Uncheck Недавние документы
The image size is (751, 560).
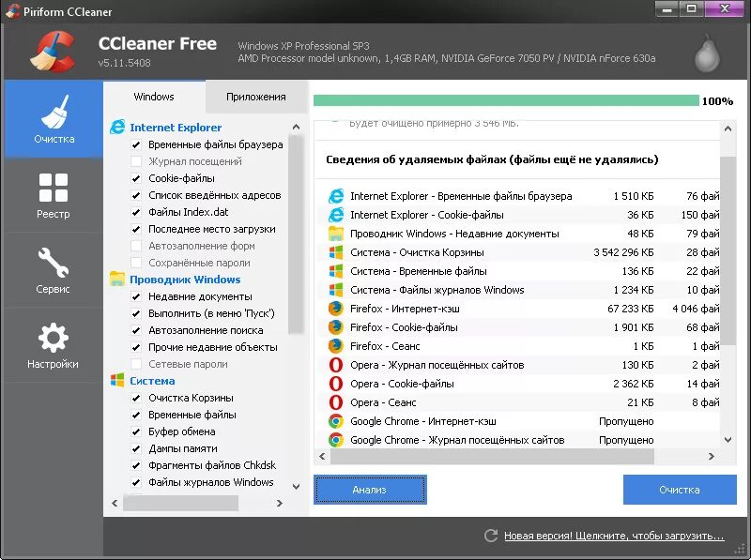pyautogui.click(x=136, y=296)
